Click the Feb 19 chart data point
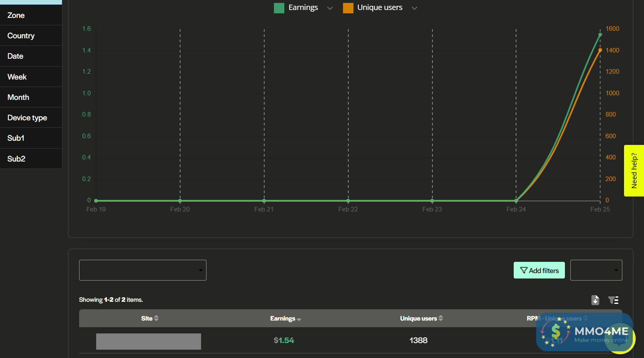The image size is (644, 358). [96, 201]
